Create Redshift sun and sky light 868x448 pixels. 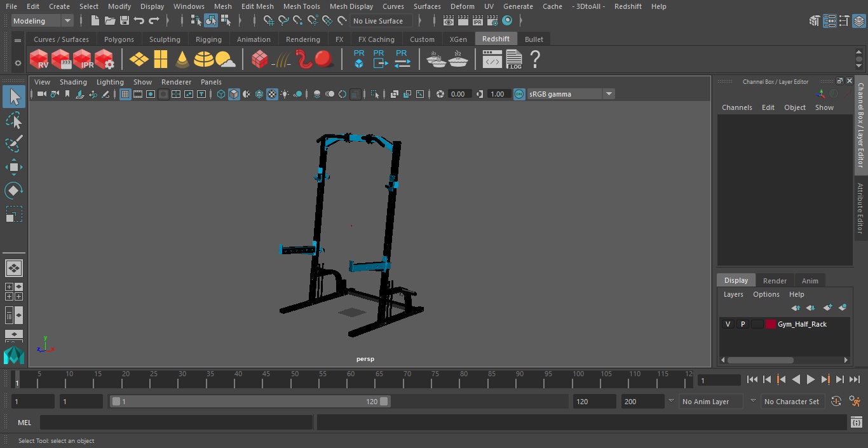click(226, 60)
